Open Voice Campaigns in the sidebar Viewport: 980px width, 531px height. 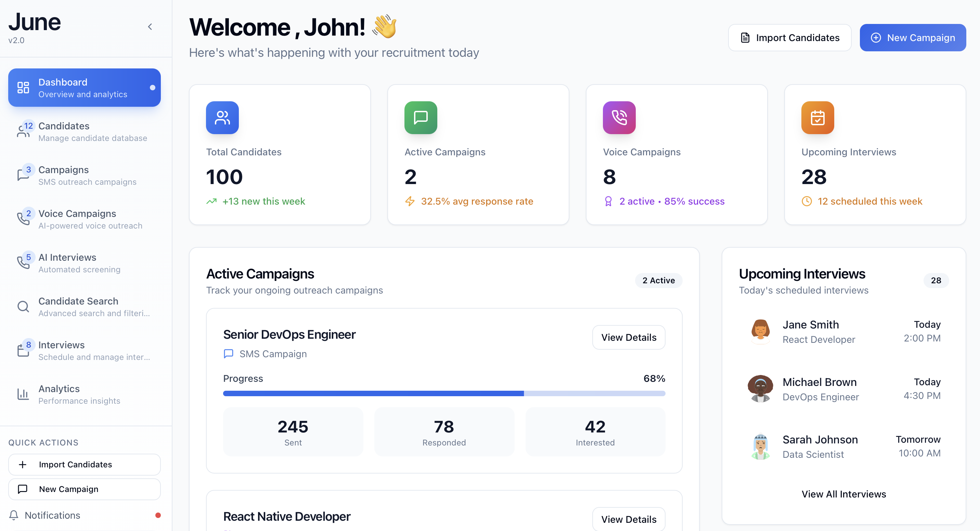[x=85, y=219]
